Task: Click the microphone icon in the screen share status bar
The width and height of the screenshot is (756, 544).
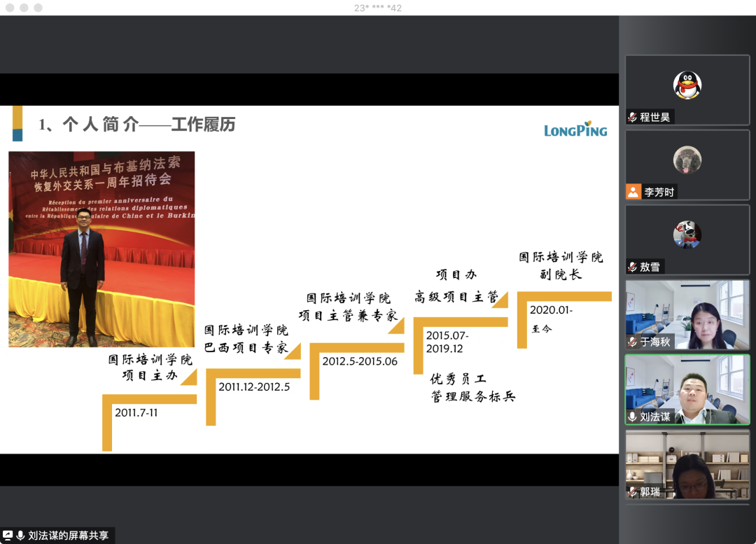Action: pos(21,536)
